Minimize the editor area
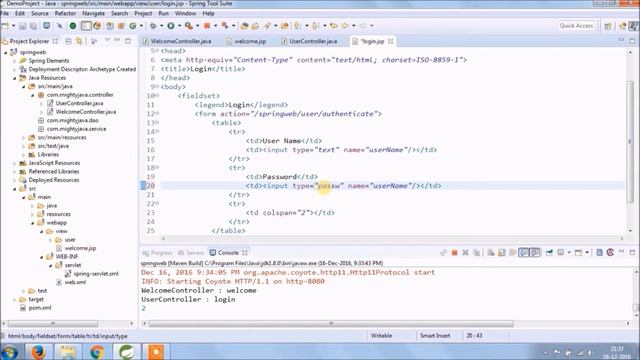 pyautogui.click(x=621, y=40)
